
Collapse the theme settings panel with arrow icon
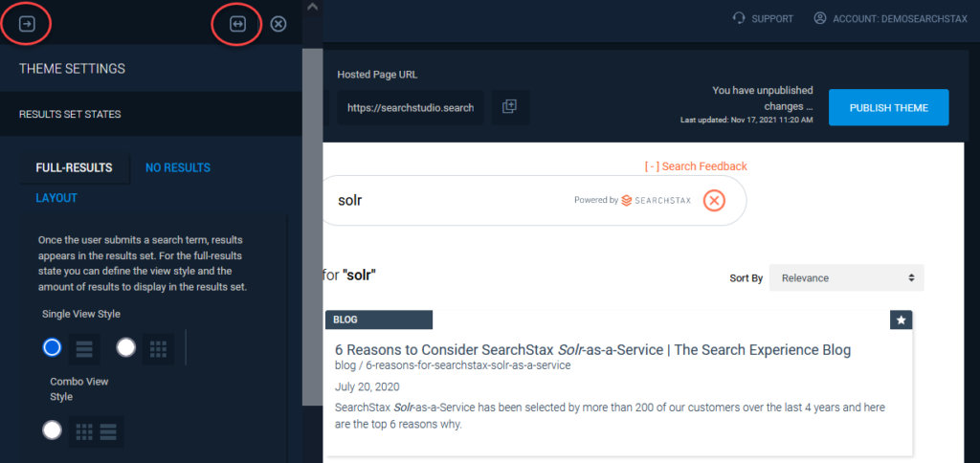coord(27,24)
